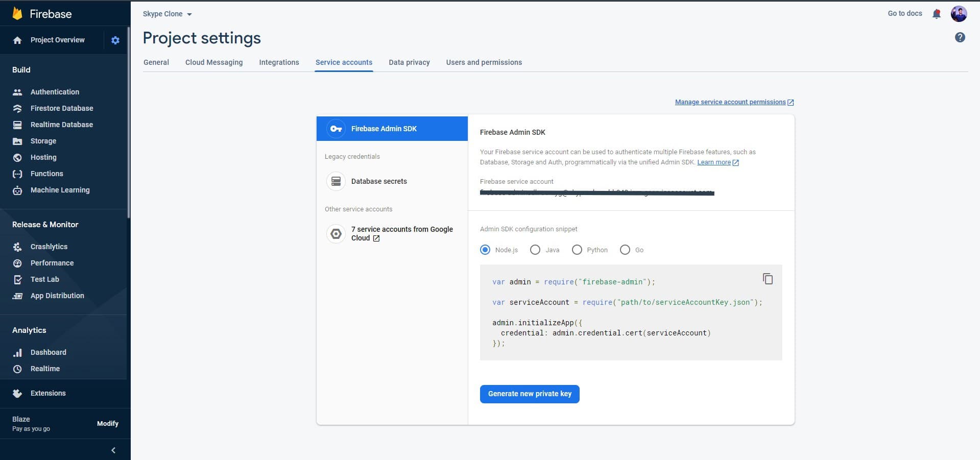Image resolution: width=980 pixels, height=460 pixels.
Task: Switch to Users and permissions tab
Action: coord(484,62)
